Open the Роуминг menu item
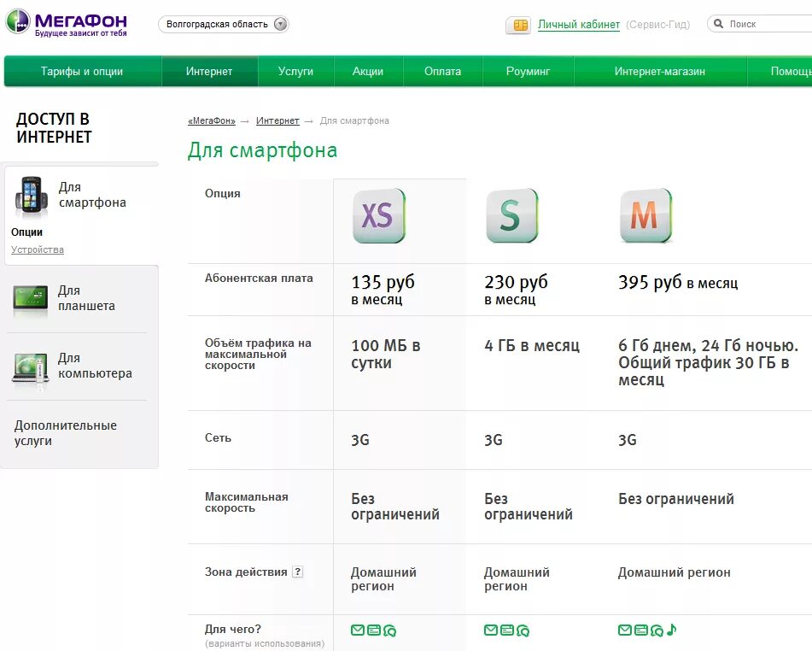The width and height of the screenshot is (812, 651). pyautogui.click(x=528, y=72)
